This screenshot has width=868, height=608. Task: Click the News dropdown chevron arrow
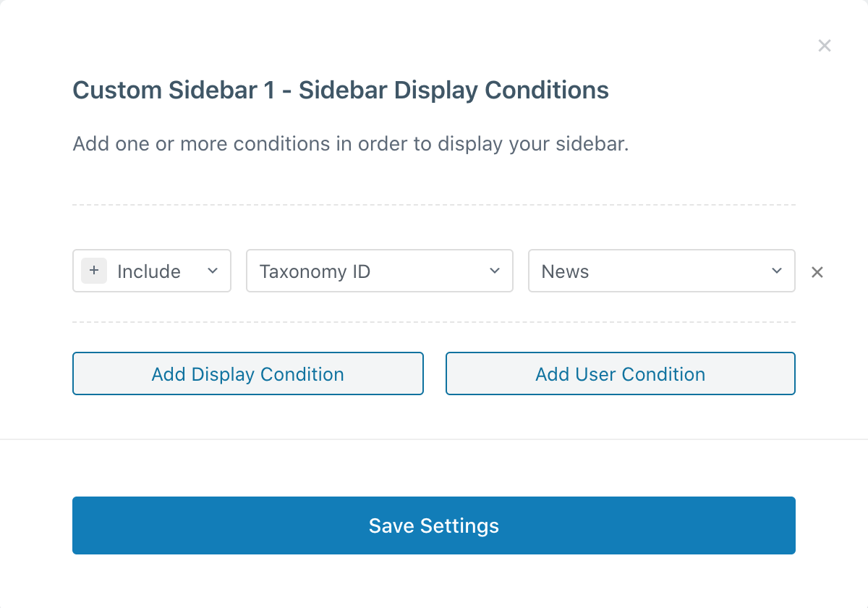[x=777, y=271]
